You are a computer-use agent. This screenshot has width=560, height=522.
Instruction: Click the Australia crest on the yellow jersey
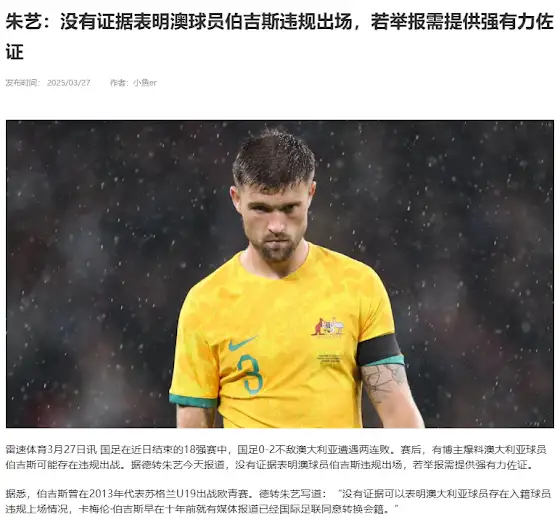(328, 326)
